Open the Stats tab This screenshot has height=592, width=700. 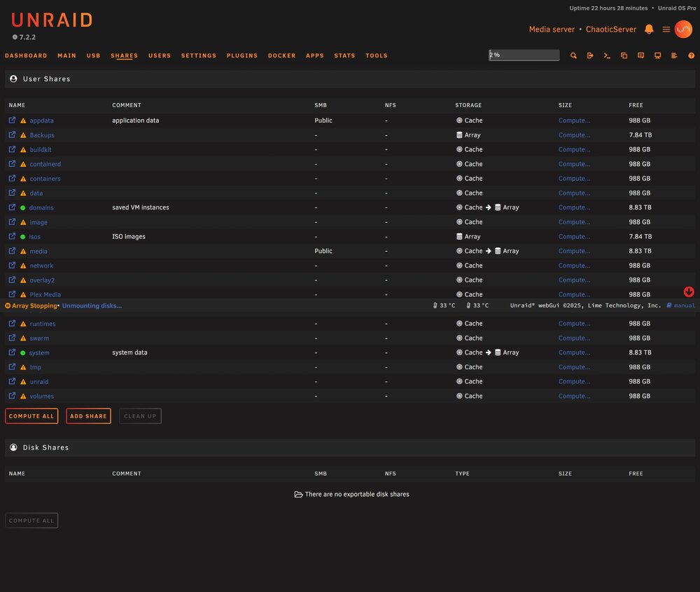tap(344, 55)
